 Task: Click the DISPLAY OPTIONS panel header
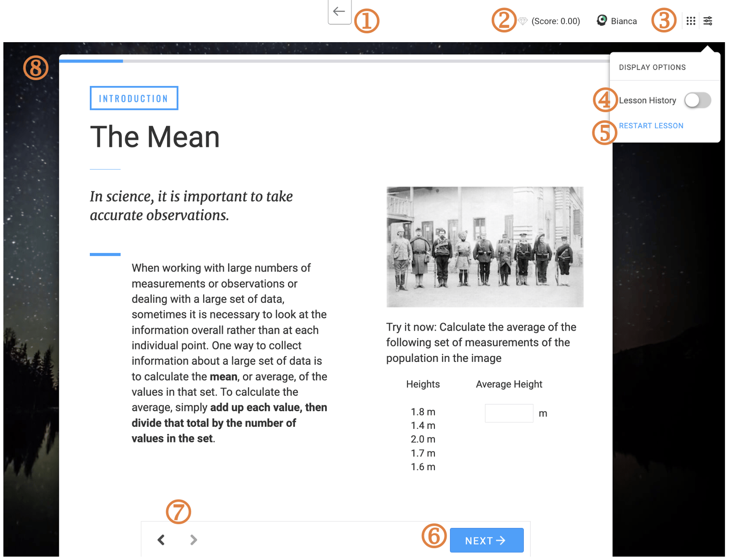pos(652,67)
